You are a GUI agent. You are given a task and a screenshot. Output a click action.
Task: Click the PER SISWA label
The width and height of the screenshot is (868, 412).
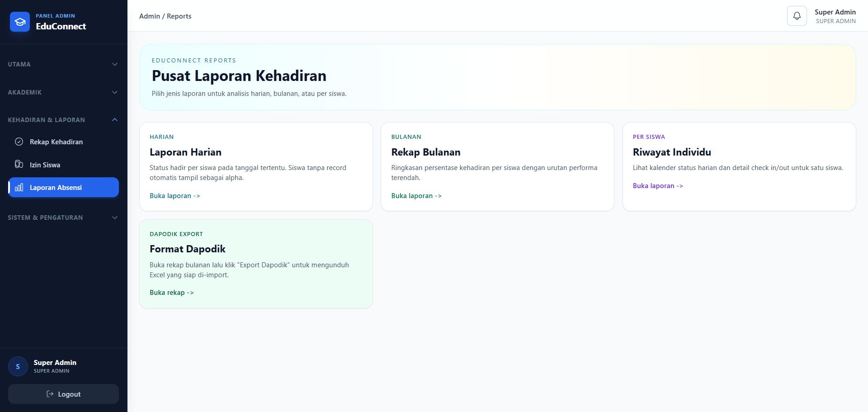click(649, 137)
